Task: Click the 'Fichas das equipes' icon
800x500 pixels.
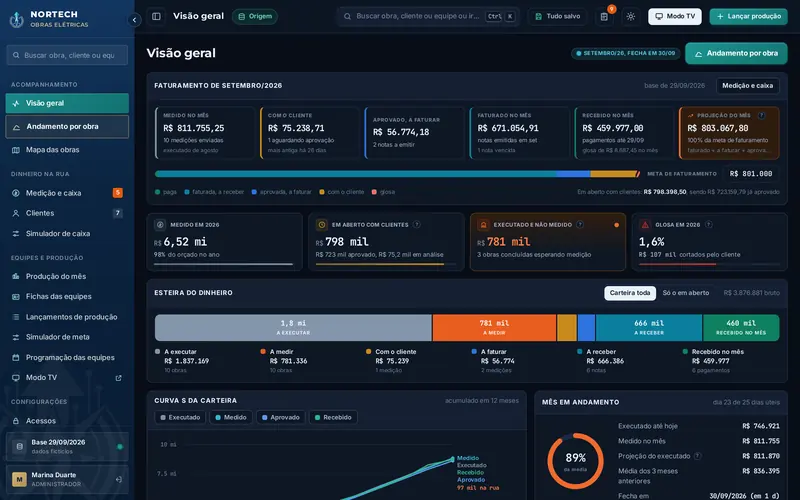Action: click(x=16, y=296)
